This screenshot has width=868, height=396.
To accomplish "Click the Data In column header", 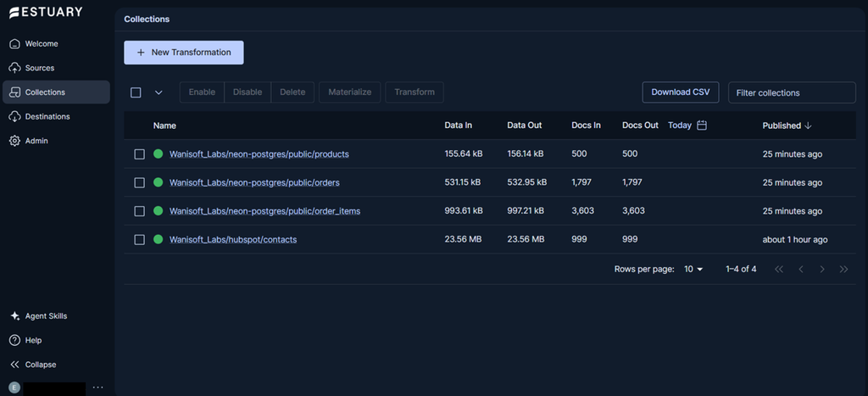I will 459,125.
